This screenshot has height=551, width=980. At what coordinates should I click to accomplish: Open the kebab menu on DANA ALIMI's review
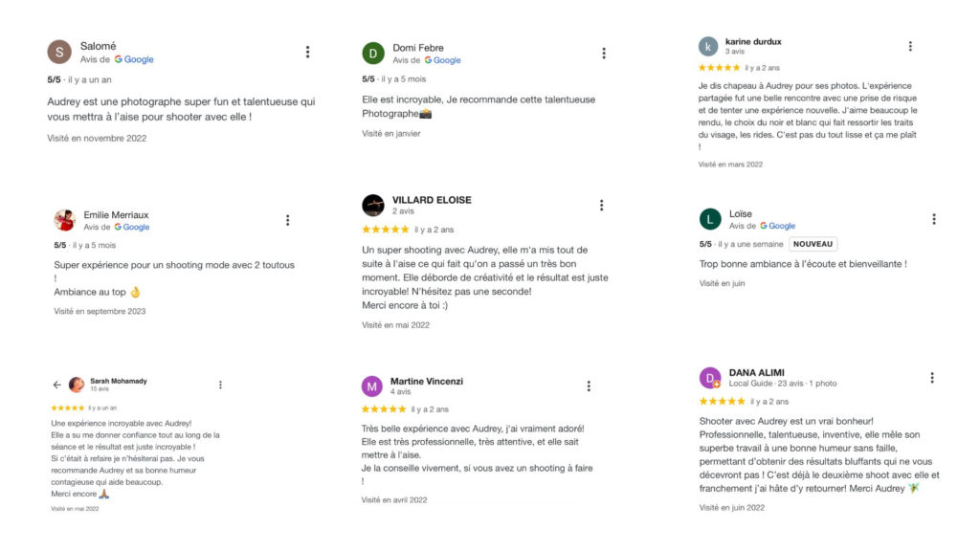(x=932, y=378)
